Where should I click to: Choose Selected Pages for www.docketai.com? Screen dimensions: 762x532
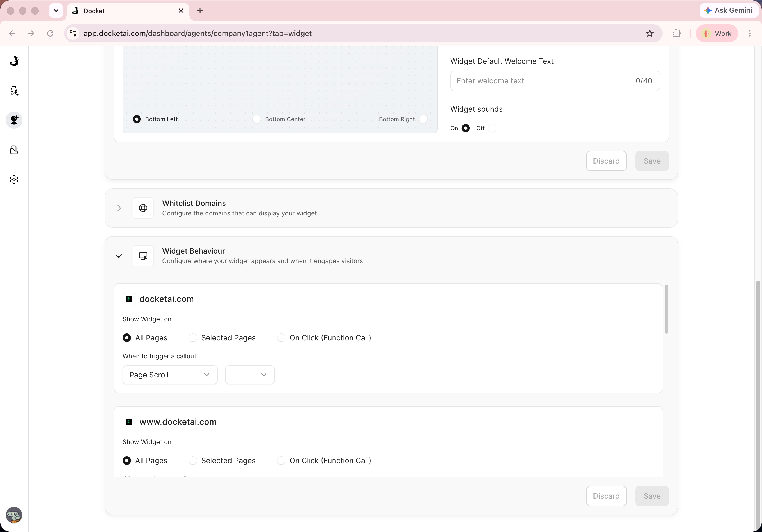click(x=193, y=461)
